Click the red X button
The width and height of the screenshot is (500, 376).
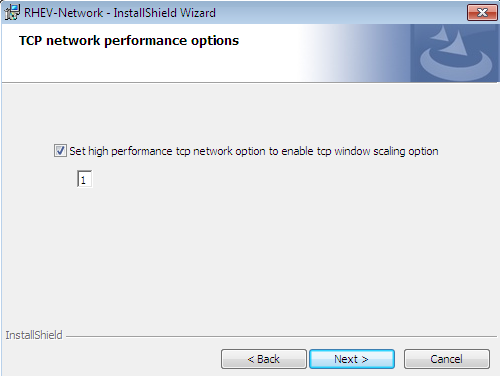click(x=482, y=13)
